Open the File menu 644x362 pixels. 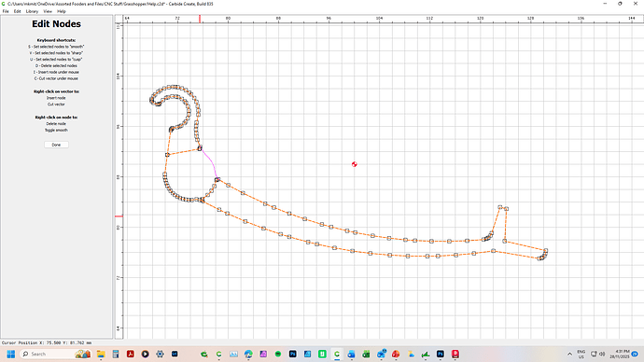coord(6,11)
